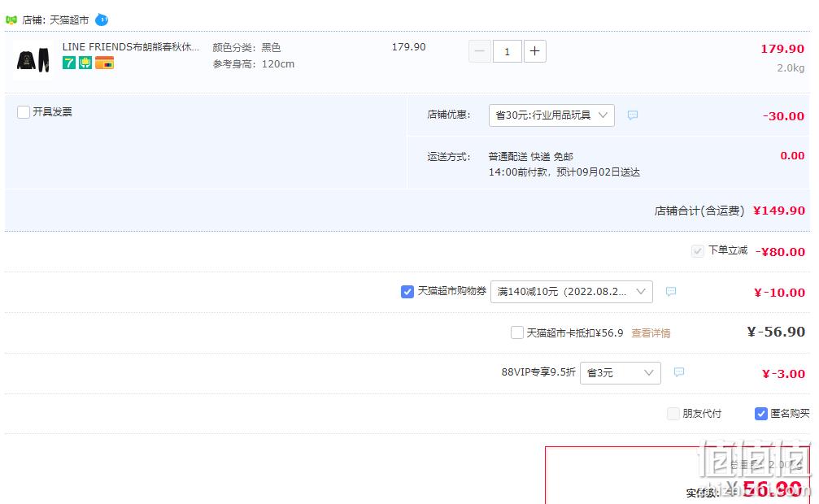819x504 pixels.
Task: Check the 开具发票 checkbox
Action: pyautogui.click(x=24, y=111)
